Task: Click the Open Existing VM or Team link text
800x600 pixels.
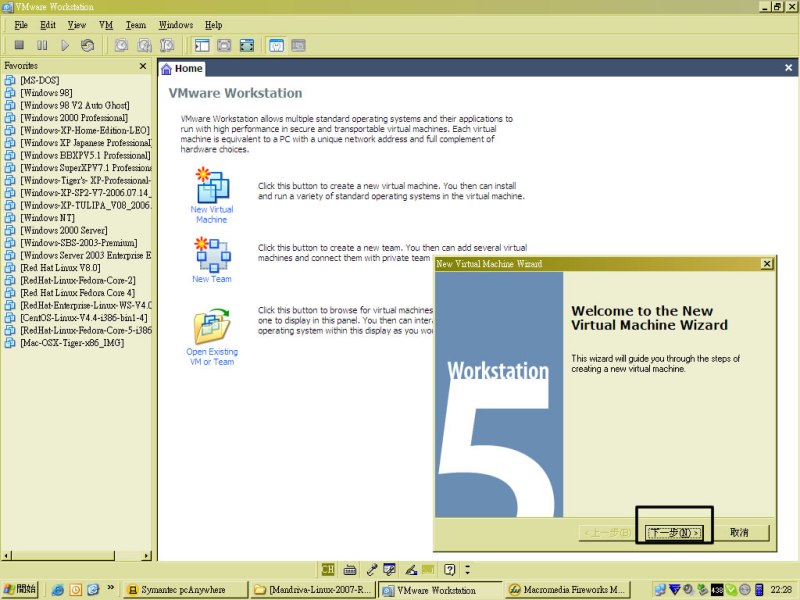Action: tap(212, 357)
